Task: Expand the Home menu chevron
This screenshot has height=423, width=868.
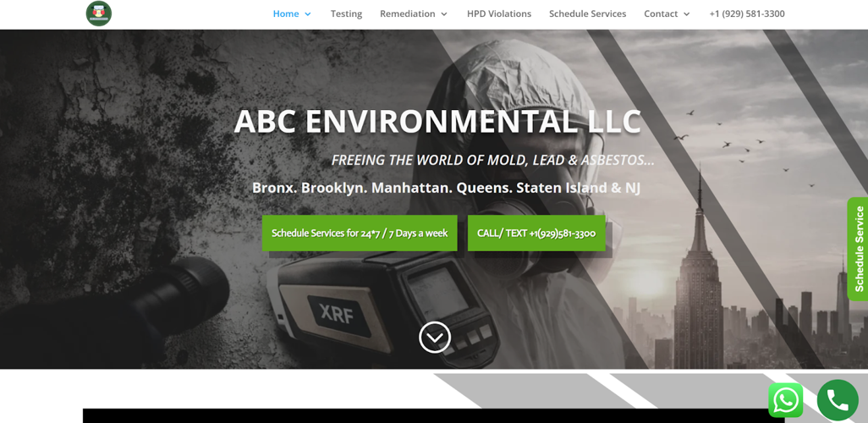Action: tap(308, 14)
